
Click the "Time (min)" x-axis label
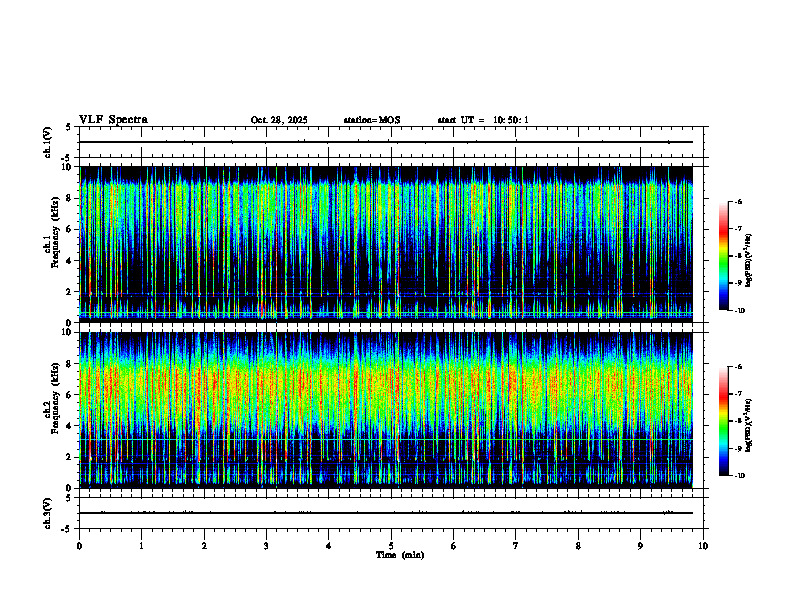pos(400,555)
